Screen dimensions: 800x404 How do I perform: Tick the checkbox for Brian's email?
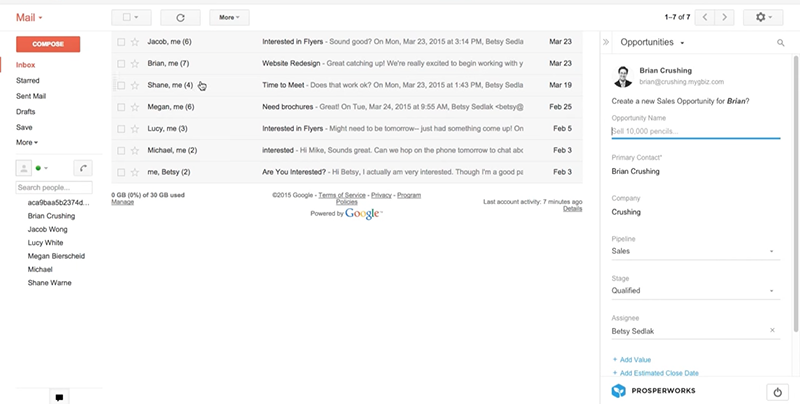(121, 64)
